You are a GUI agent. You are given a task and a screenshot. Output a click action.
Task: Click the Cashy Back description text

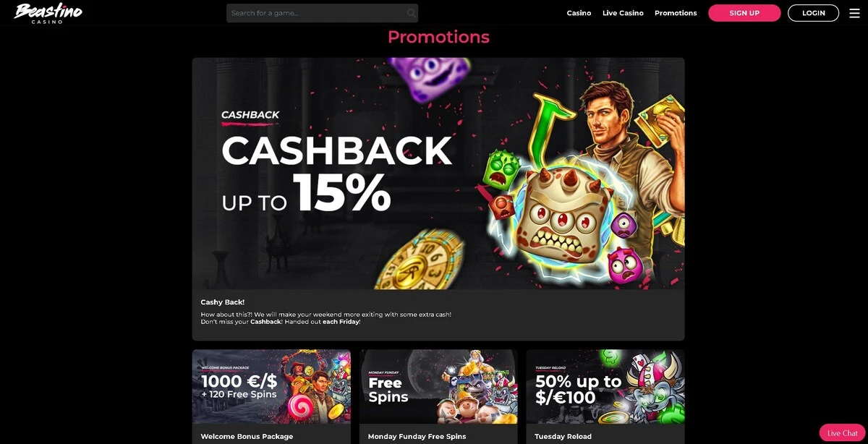coord(325,318)
